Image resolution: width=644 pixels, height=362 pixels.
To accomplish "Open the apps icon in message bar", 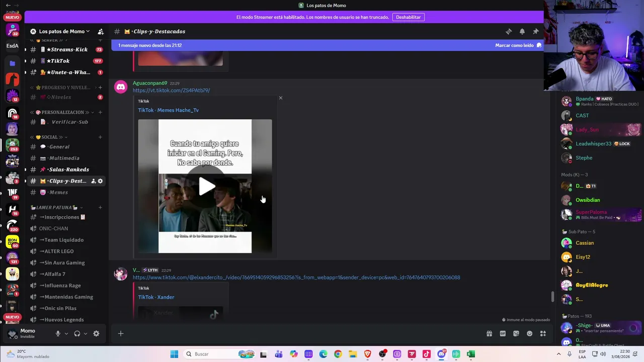I will (543, 333).
